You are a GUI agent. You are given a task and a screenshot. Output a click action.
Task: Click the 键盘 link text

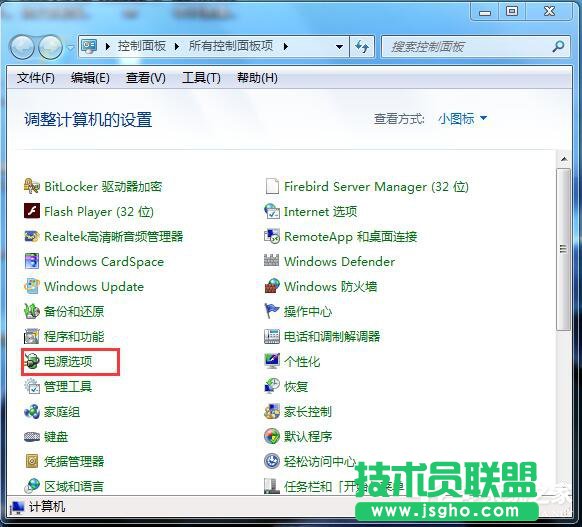pos(56,436)
